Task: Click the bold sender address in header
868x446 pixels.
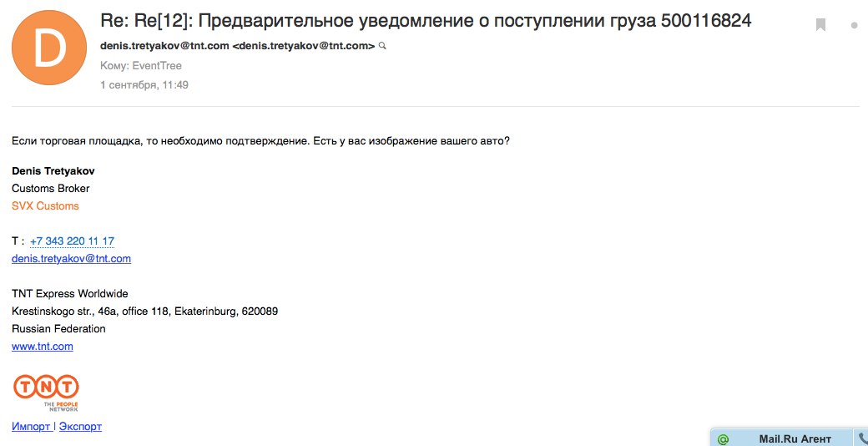Action: click(238, 46)
